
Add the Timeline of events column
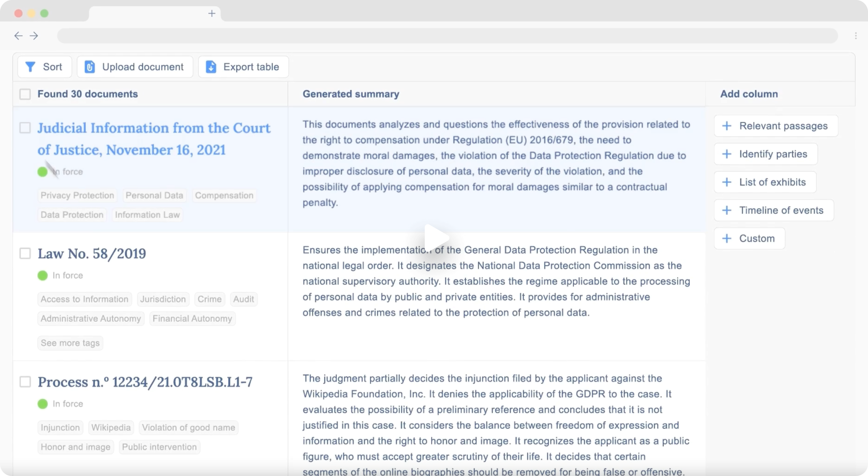[774, 210]
